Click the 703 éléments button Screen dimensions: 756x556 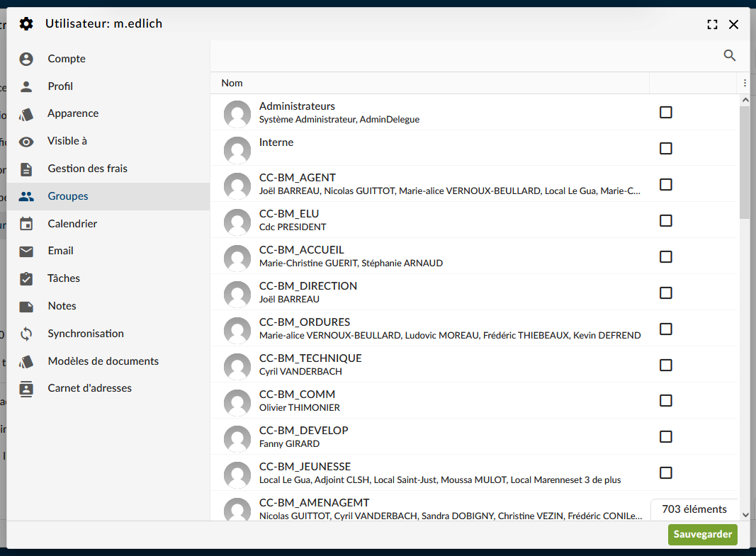click(694, 509)
